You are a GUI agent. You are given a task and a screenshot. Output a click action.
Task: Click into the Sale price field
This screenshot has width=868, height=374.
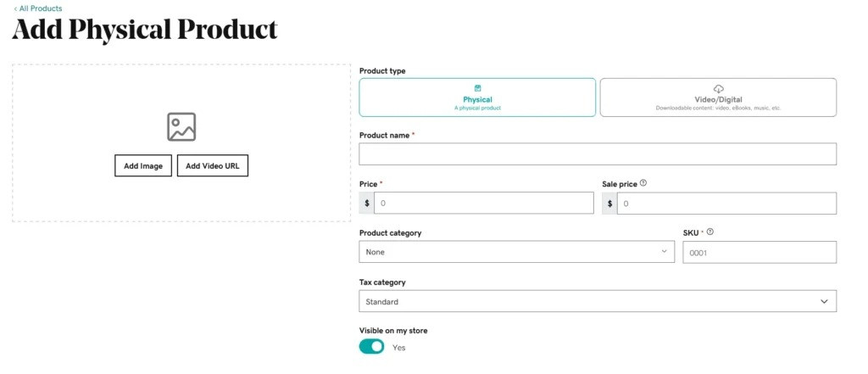tap(726, 204)
